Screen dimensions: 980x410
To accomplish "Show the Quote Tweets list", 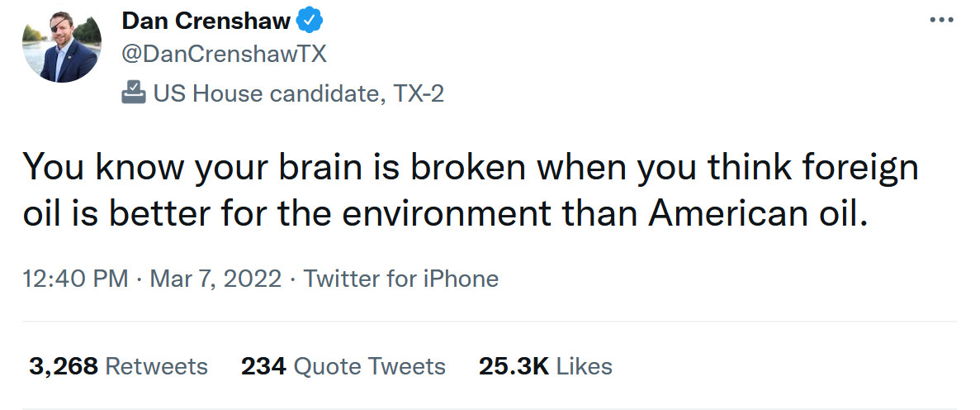I will coord(369,366).
